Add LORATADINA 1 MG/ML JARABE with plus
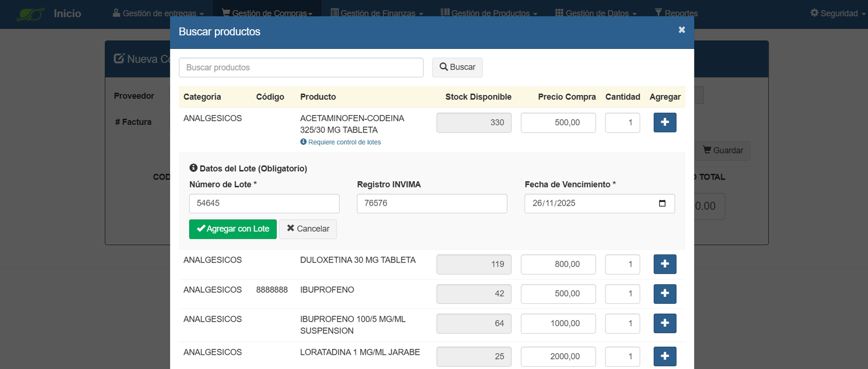This screenshot has height=369, width=868. (x=665, y=357)
